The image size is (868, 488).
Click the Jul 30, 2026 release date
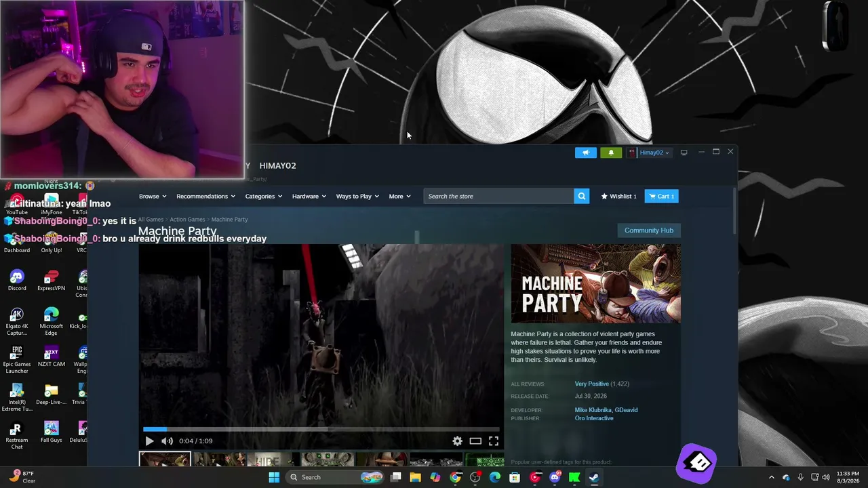pos(591,396)
